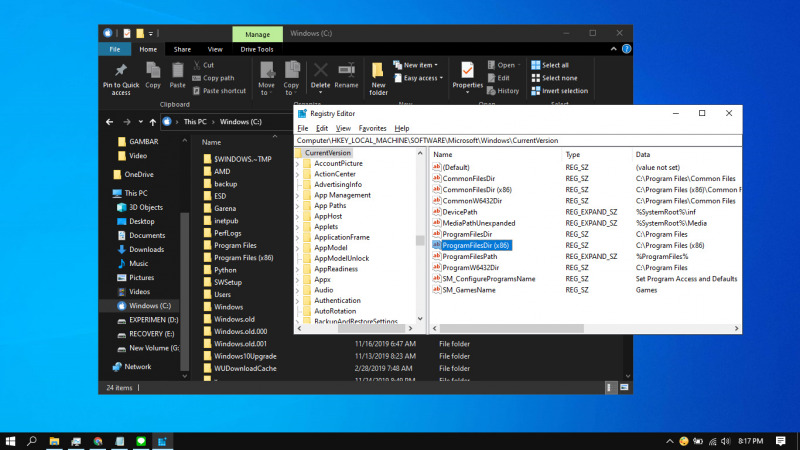The image size is (800, 450).
Task: Click taskbar search icon
Action: (32, 441)
